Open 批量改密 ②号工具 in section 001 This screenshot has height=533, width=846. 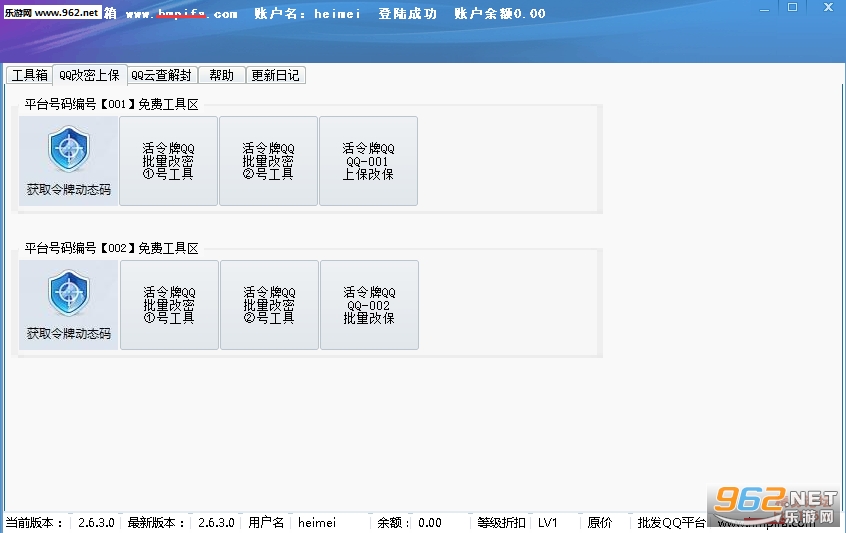point(268,161)
